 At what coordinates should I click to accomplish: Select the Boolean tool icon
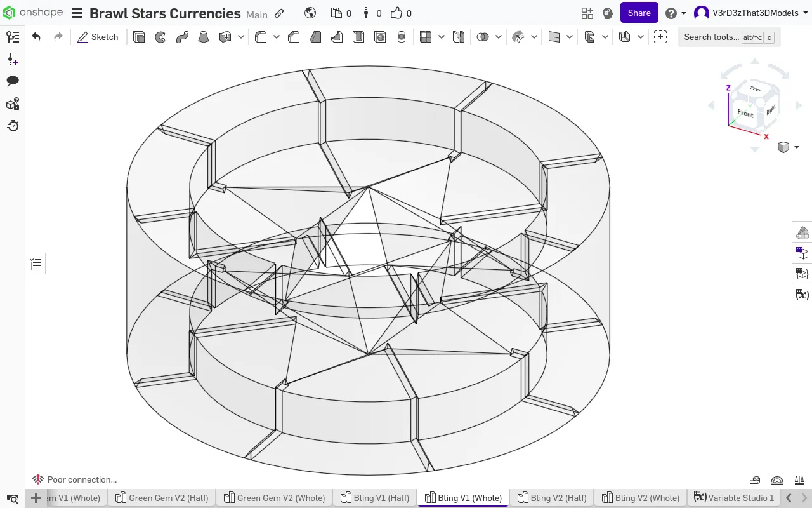pyautogui.click(x=483, y=37)
